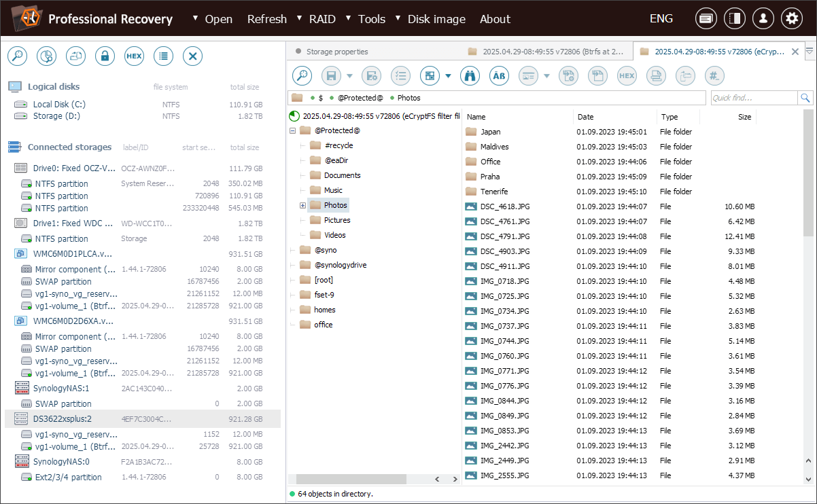Open the partition manager pie-chart icon
Image resolution: width=817 pixels, height=504 pixels.
(x=46, y=56)
